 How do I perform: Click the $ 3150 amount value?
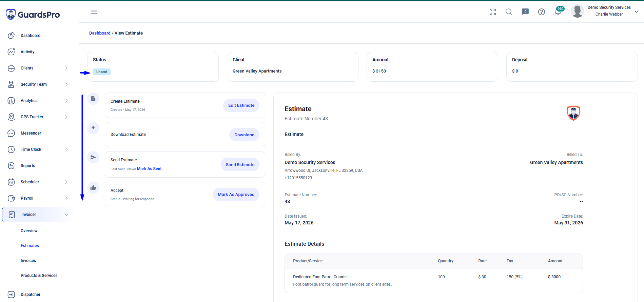click(x=379, y=71)
